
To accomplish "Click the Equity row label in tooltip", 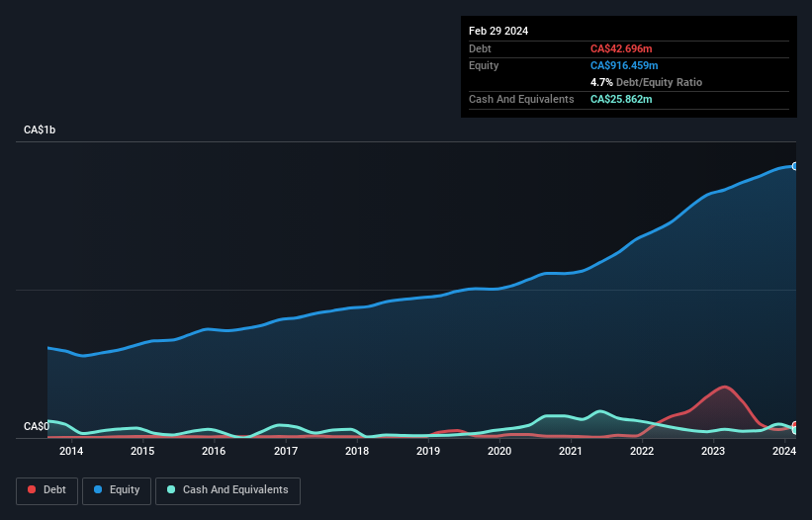I will pos(484,65).
